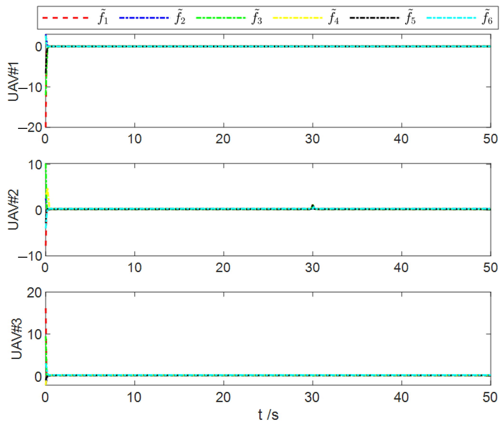
Task: Click the UAV#1 y-axis label
Action: tap(13, 81)
